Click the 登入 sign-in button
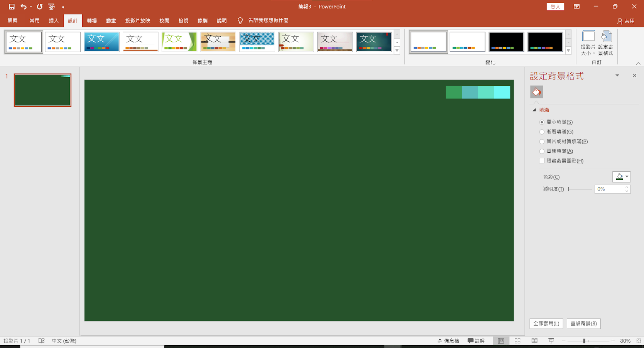Viewport: 644px width, 348px height. pyautogui.click(x=555, y=7)
